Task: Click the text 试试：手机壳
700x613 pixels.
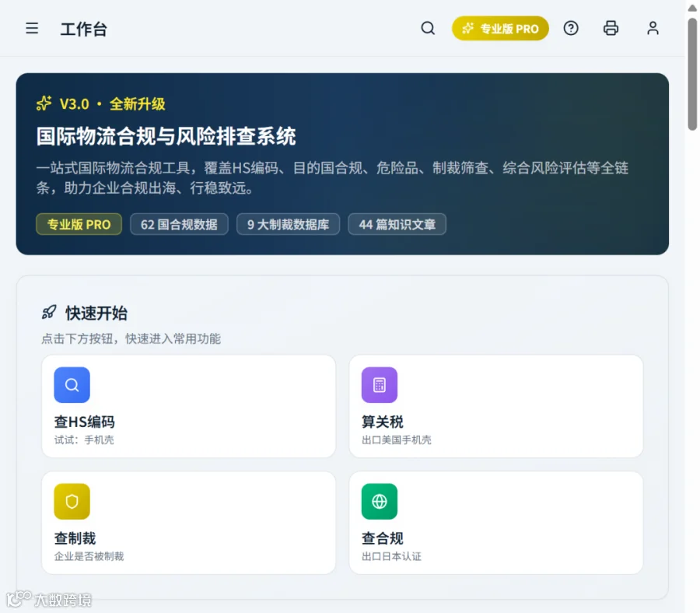Action: (84, 440)
